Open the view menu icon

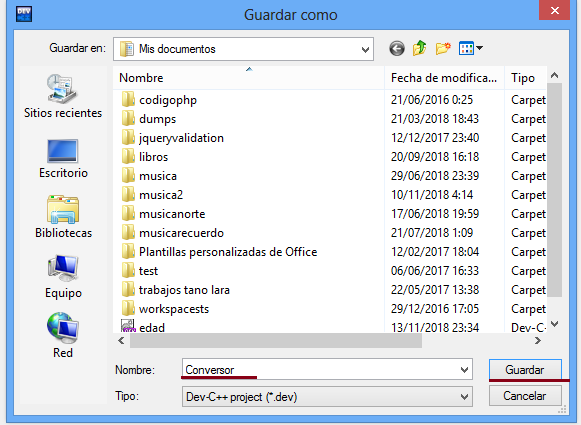click(470, 48)
